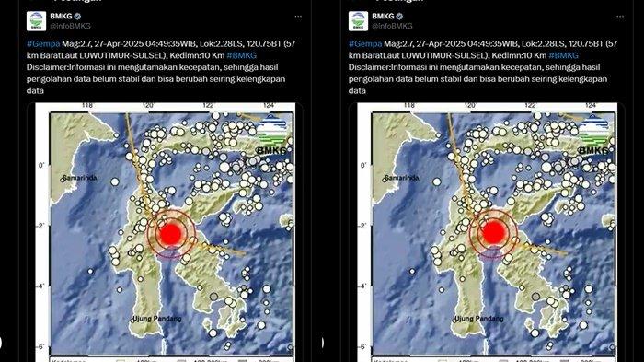Open more options menu on right tweet

(x=620, y=17)
